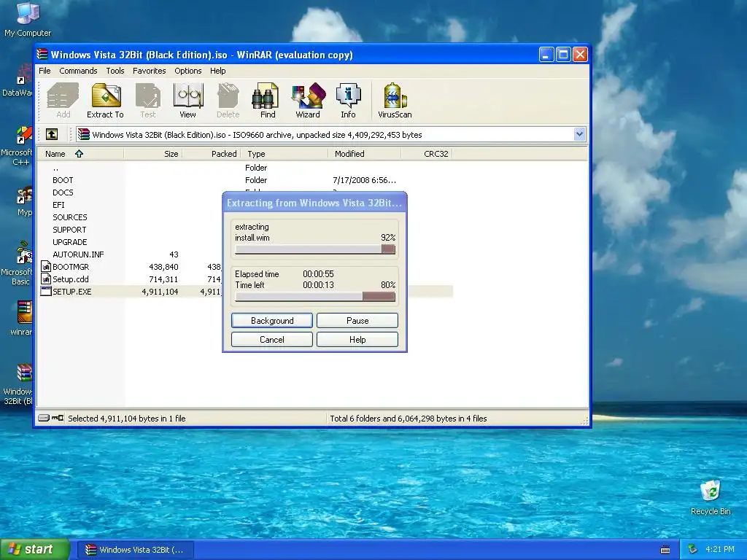Open My Computer desktop icon
747x560 pixels.
(28, 20)
